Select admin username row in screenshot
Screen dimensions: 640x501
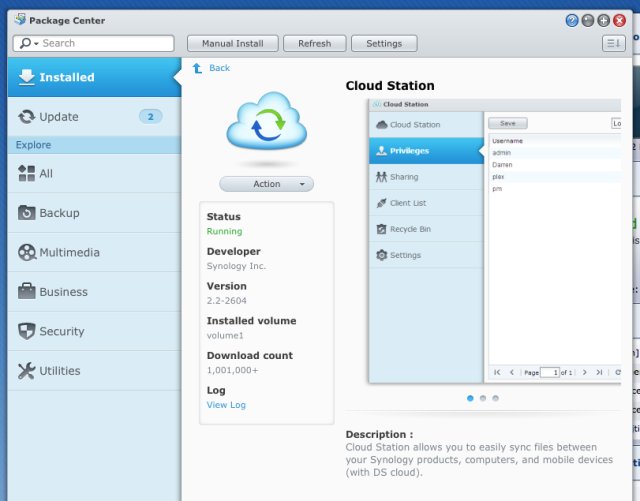point(555,153)
